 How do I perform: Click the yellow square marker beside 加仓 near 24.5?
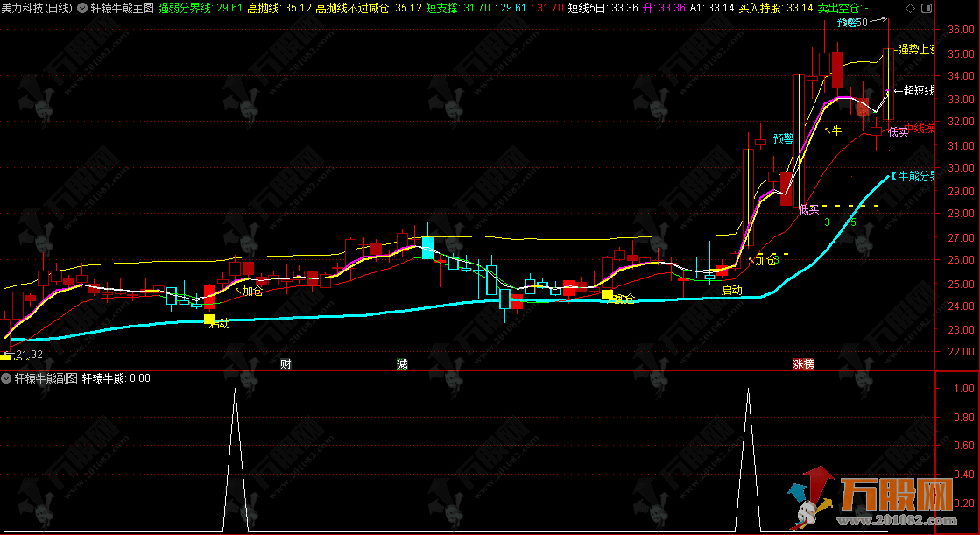point(607,295)
